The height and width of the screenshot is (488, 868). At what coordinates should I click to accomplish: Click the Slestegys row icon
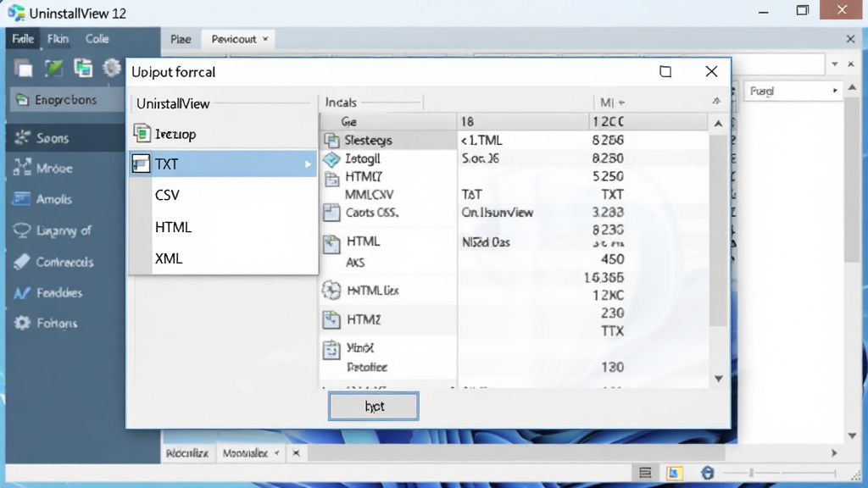coord(331,141)
